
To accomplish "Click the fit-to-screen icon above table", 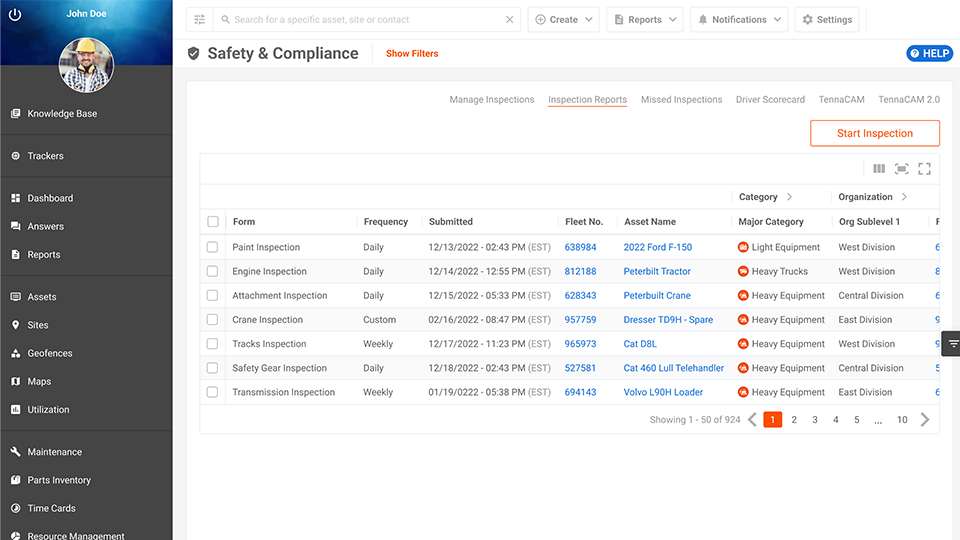I will pyautogui.click(x=901, y=169).
